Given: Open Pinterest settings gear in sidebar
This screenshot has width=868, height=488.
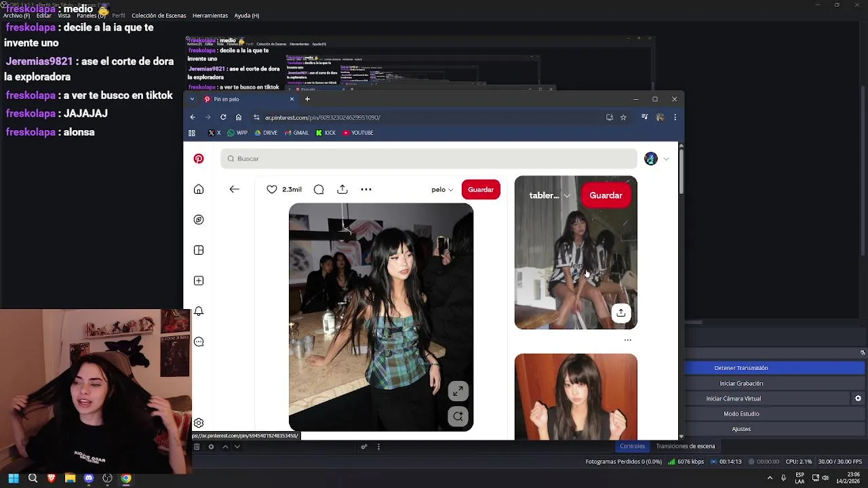Looking at the screenshot, I should 199,423.
